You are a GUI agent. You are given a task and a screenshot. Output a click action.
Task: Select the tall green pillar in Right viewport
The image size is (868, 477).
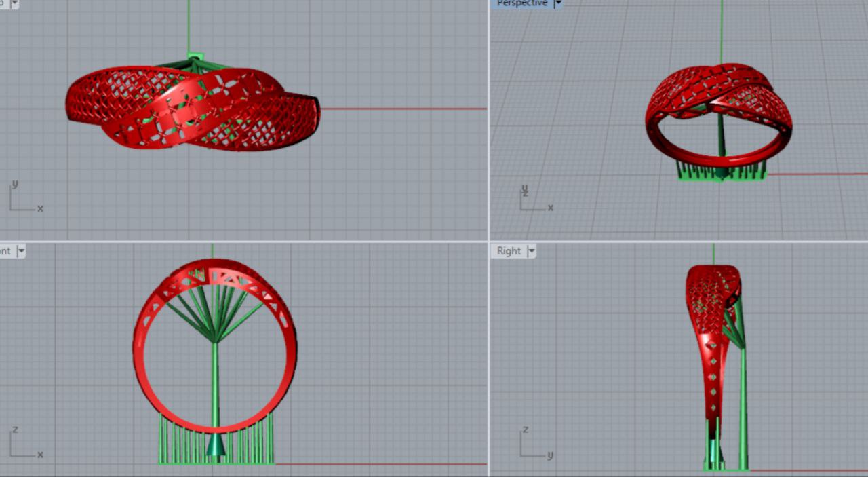[x=743, y=407]
